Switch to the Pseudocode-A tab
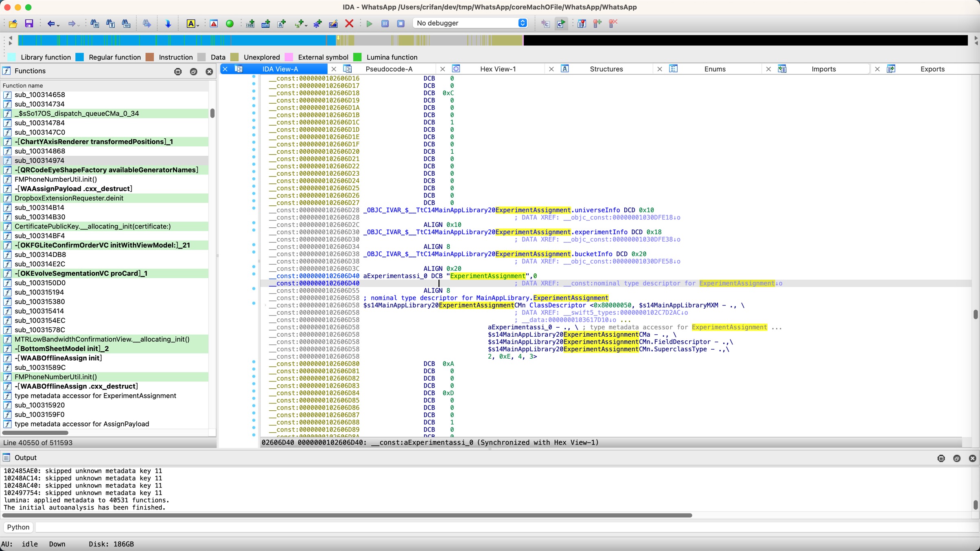This screenshot has height=551, width=980. [x=389, y=69]
